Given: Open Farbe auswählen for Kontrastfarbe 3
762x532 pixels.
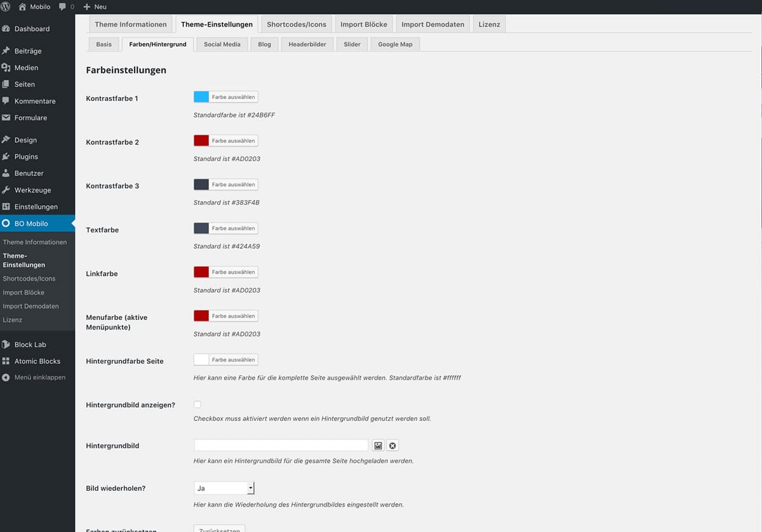Looking at the screenshot, I should (x=233, y=185).
